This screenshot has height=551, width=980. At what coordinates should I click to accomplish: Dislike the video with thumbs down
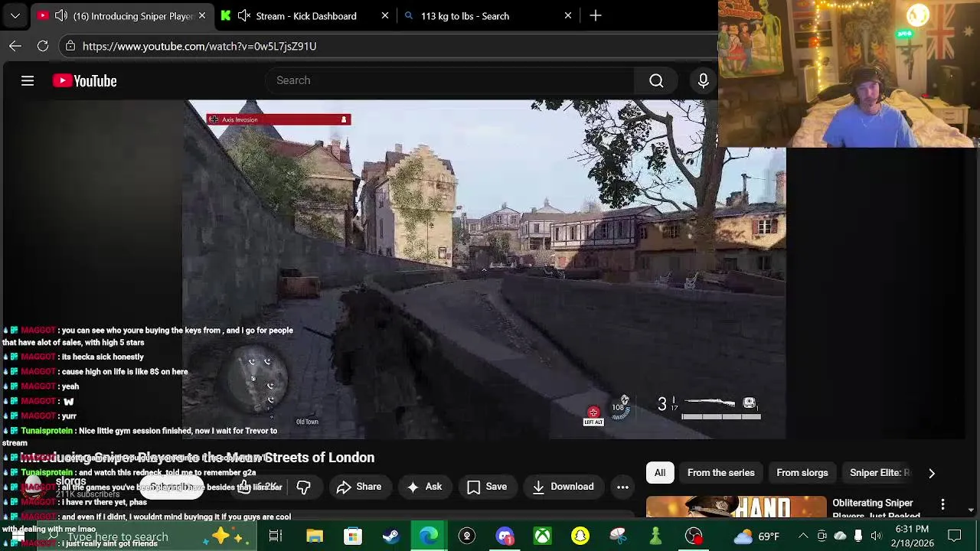pyautogui.click(x=303, y=487)
